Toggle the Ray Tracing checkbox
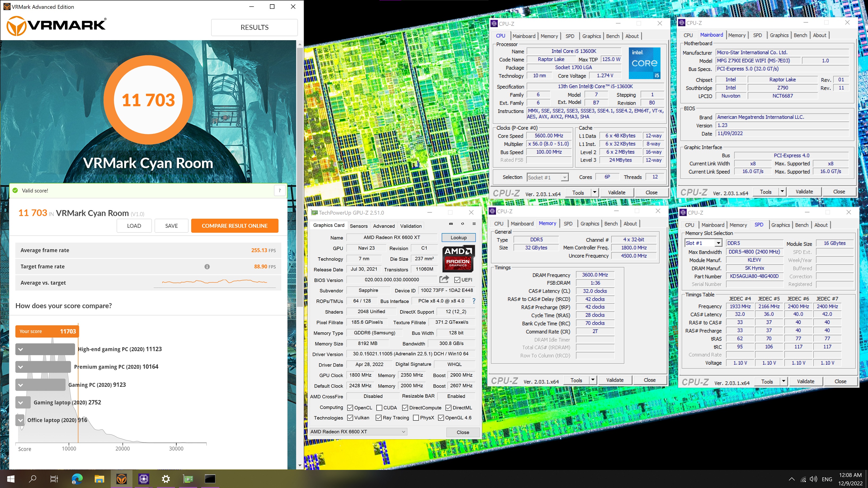 [378, 418]
